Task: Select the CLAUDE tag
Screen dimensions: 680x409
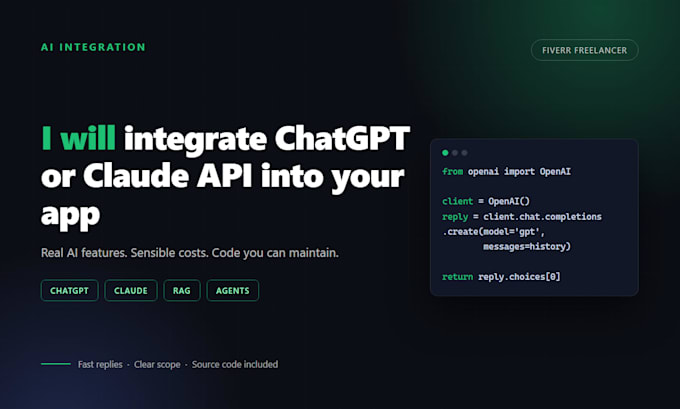Action: 131,291
